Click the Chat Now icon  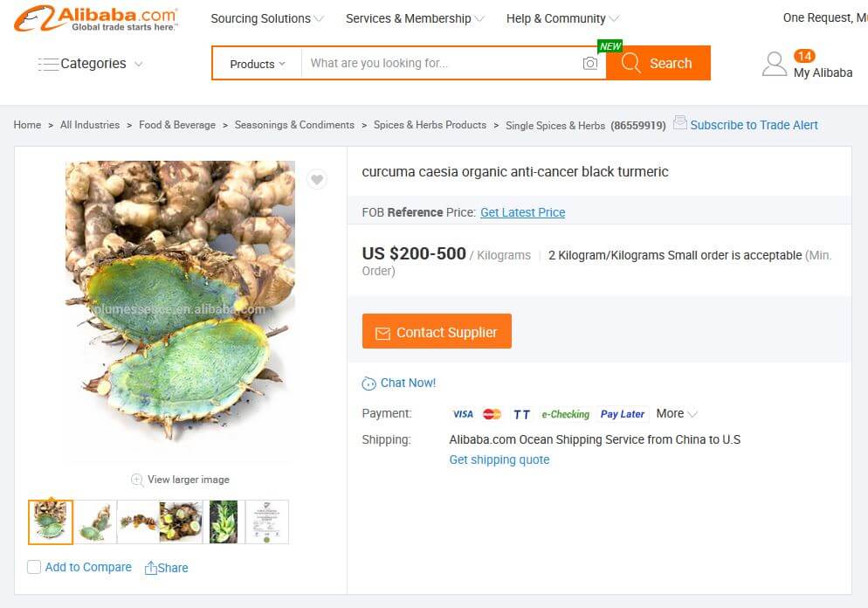click(369, 383)
